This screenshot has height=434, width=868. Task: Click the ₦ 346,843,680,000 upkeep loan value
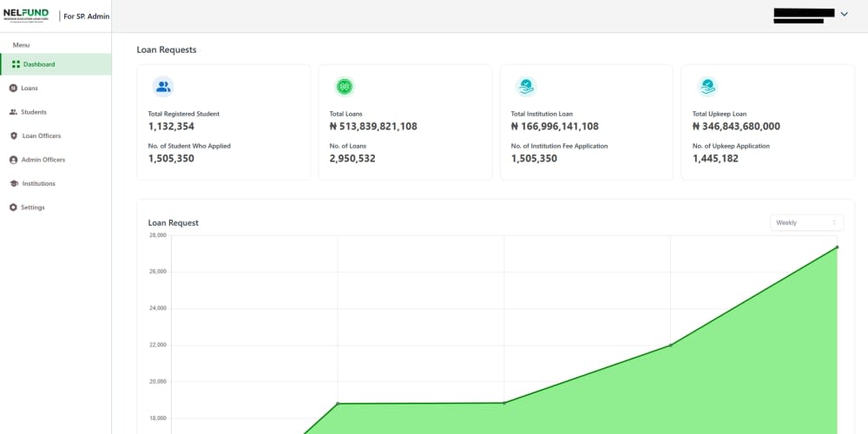point(736,126)
